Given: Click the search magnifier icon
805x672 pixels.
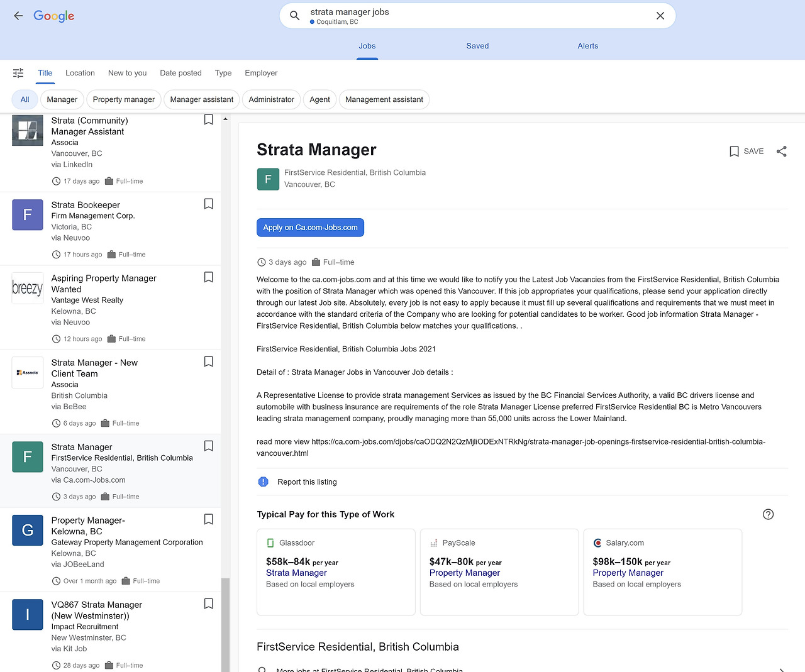Looking at the screenshot, I should [x=294, y=16].
